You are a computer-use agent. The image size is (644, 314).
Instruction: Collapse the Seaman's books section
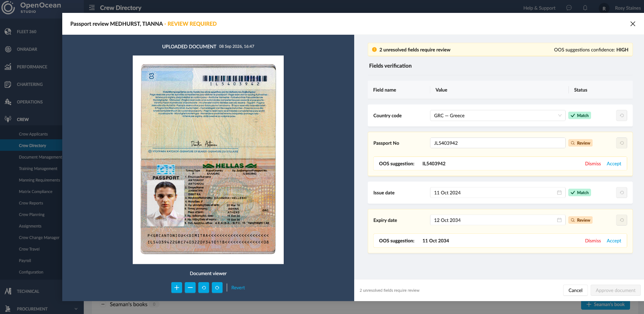(x=103, y=304)
